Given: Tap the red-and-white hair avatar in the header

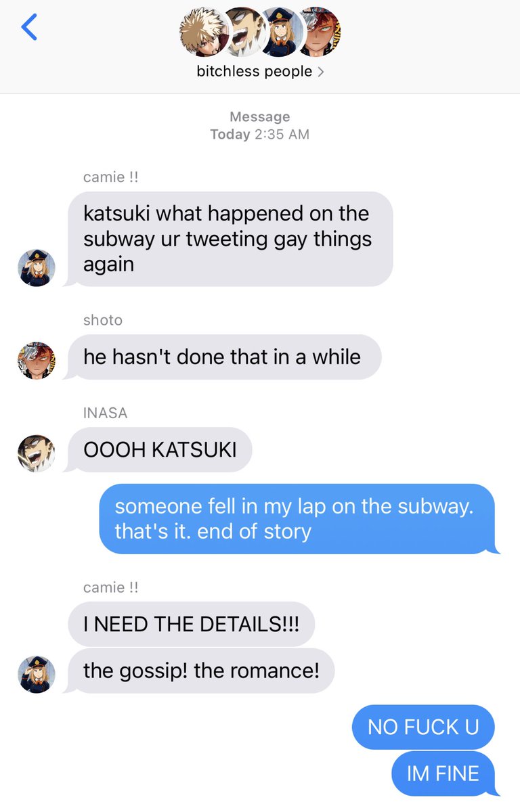Looking at the screenshot, I should (320, 32).
